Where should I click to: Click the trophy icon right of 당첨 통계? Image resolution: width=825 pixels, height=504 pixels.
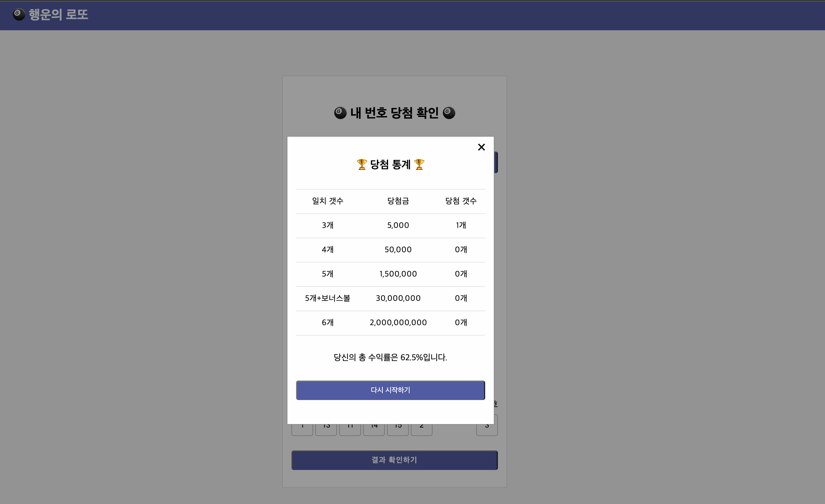point(419,164)
